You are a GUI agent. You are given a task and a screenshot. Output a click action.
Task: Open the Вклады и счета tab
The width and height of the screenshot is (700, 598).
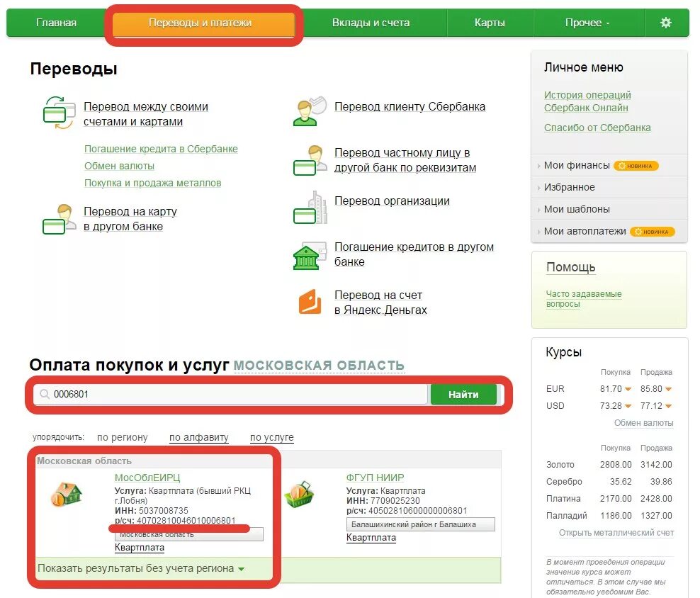coord(371,23)
